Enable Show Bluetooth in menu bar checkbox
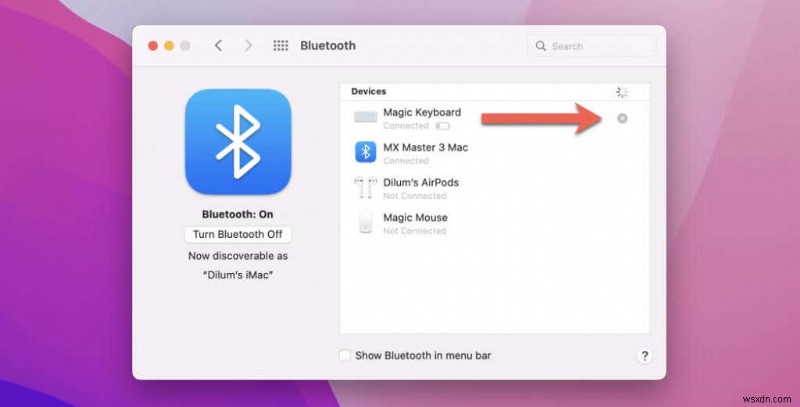The image size is (800, 407). coord(345,355)
